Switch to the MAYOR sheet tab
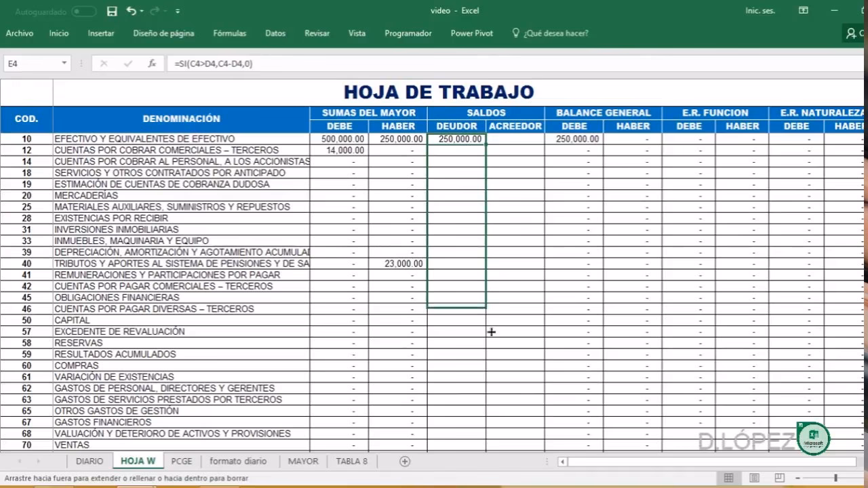The width and height of the screenshot is (868, 488). (x=302, y=461)
